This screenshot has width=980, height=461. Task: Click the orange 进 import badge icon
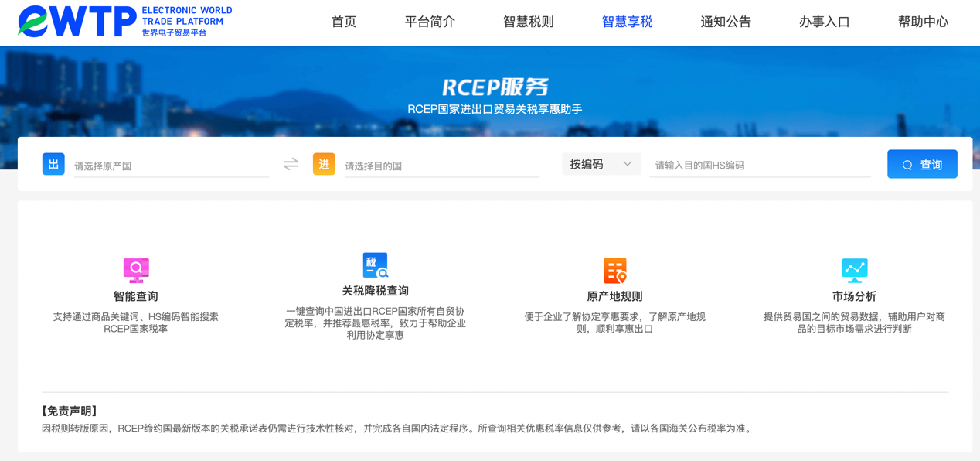point(324,164)
